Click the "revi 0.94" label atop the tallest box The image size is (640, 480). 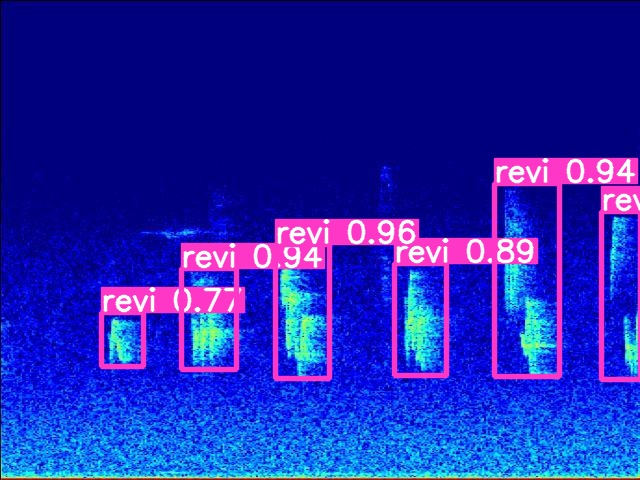point(565,171)
